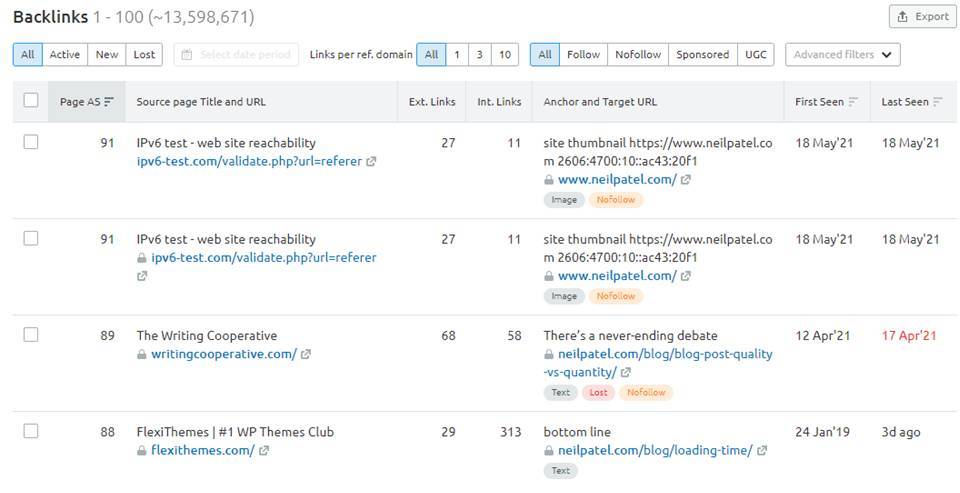Set links per ref. domain to 10

coord(504,55)
